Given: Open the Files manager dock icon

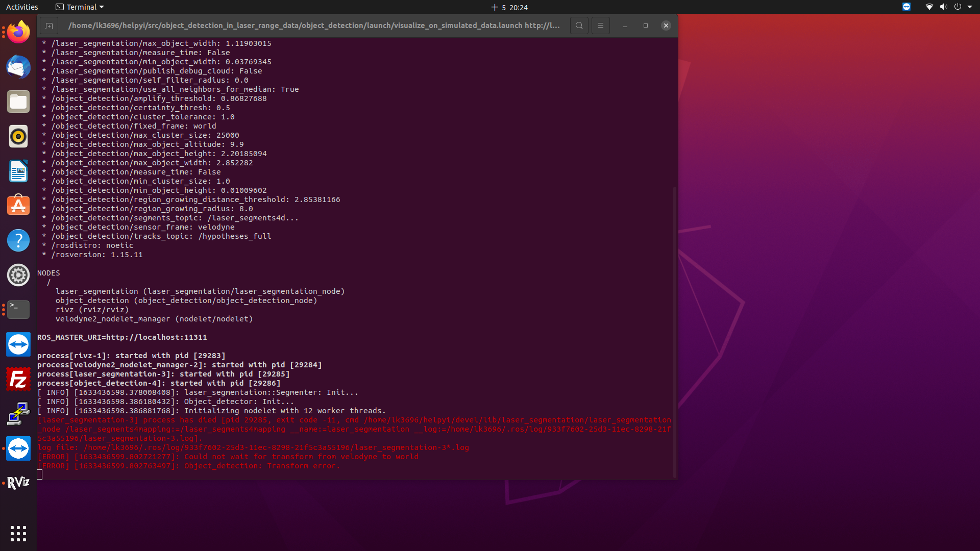Looking at the screenshot, I should click(x=18, y=102).
